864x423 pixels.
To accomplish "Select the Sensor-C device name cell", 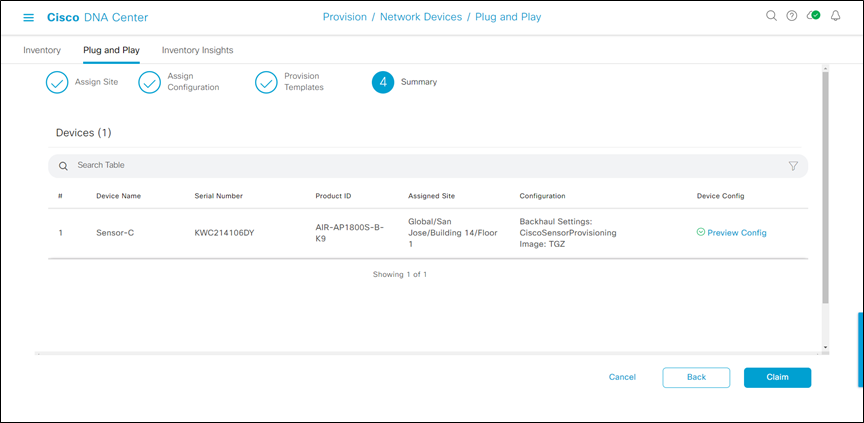I will 115,232.
